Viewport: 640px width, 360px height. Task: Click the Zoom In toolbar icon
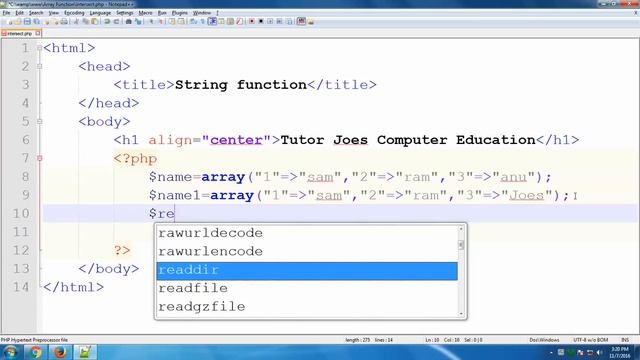(151, 21)
